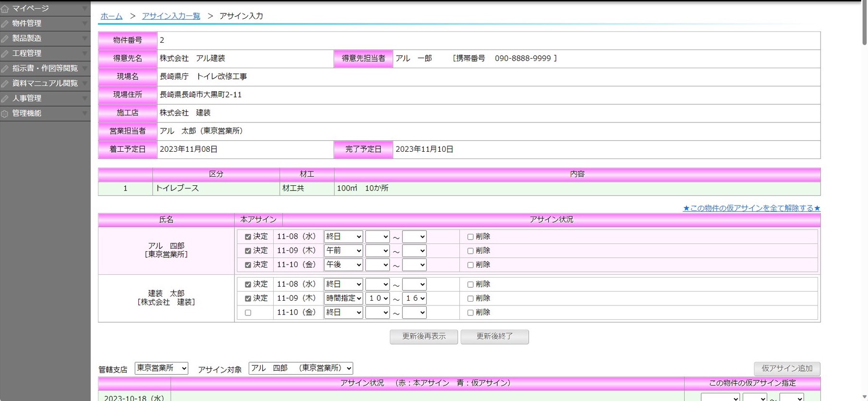Uncheck 決定 for アル四郎 11-10 (金)
The image size is (868, 401).
(x=248, y=265)
